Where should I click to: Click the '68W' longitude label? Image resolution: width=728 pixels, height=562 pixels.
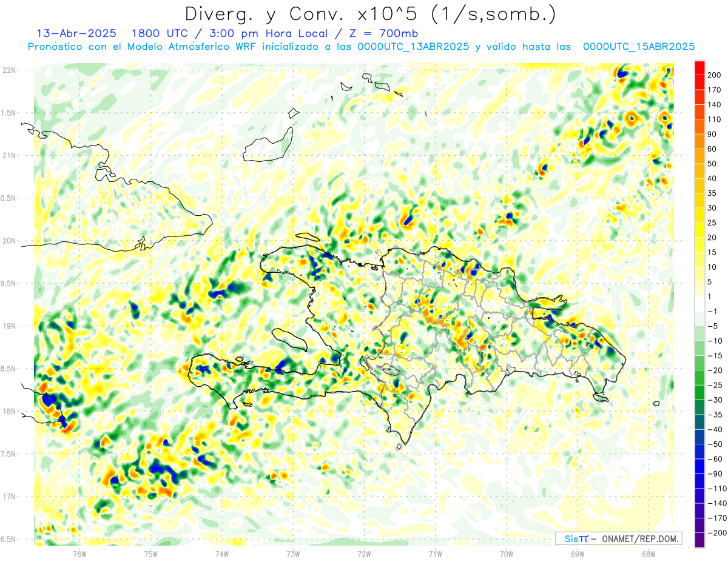648,554
